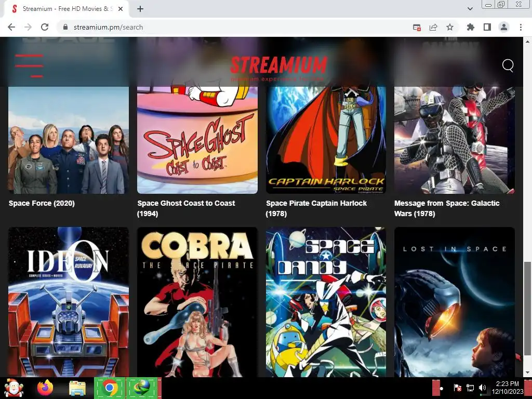Open the Space Dandy poster
The image size is (532, 399).
click(326, 302)
